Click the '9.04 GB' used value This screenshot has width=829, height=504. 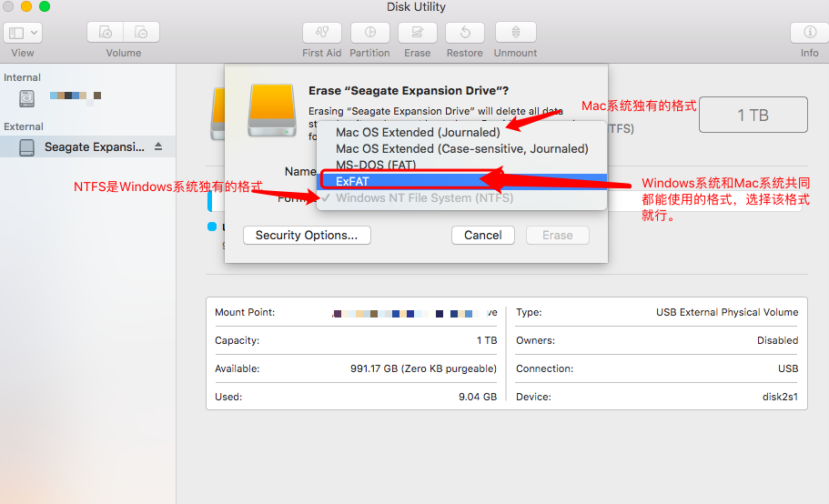coord(478,397)
